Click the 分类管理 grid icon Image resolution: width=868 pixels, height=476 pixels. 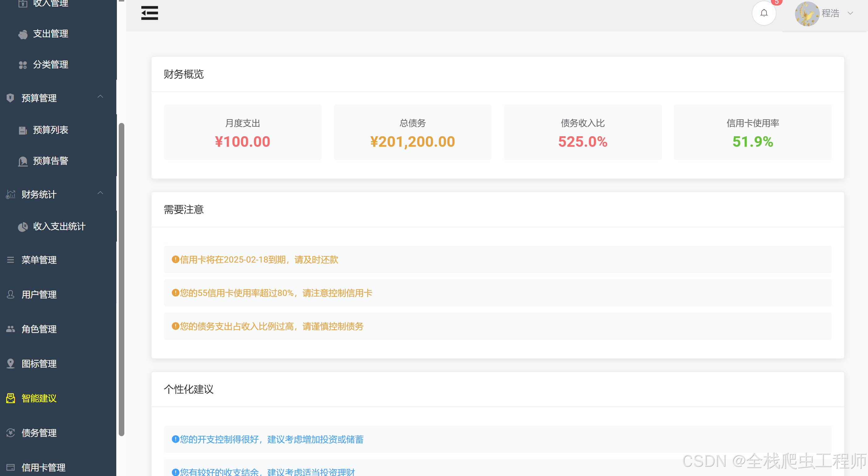23,65
